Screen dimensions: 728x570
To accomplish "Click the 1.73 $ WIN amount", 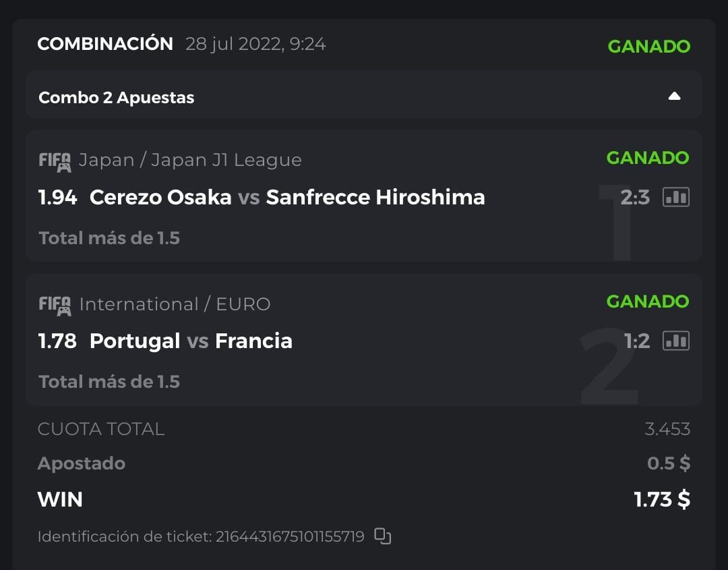I will [662, 499].
